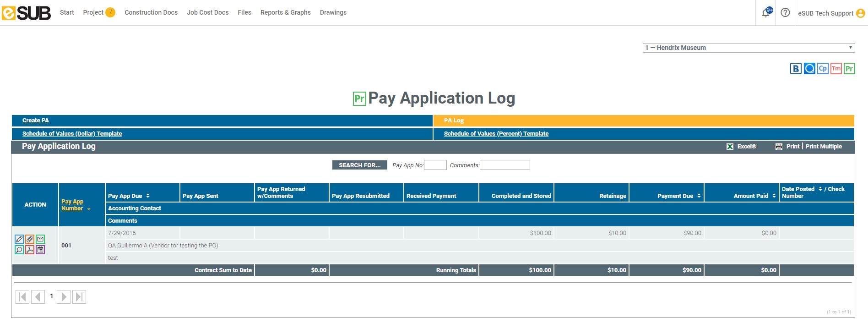Click the Excel export icon

pos(730,147)
